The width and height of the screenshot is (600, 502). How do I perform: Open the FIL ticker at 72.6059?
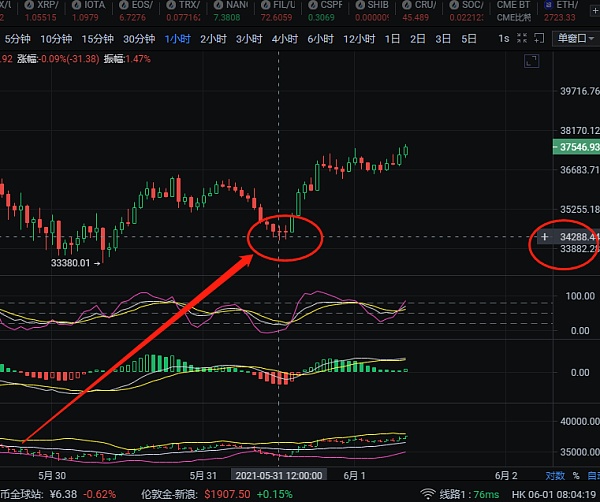pyautogui.click(x=278, y=11)
